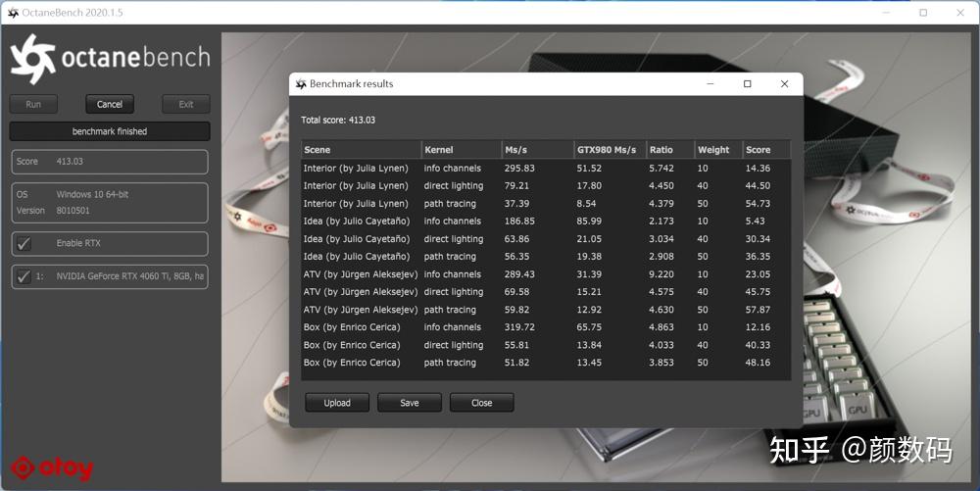Image resolution: width=980 pixels, height=491 pixels.
Task: Click the 57.87 score value
Action: pyautogui.click(x=758, y=310)
